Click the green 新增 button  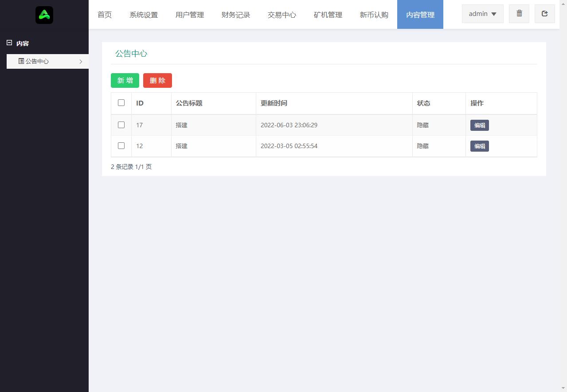[x=125, y=80]
